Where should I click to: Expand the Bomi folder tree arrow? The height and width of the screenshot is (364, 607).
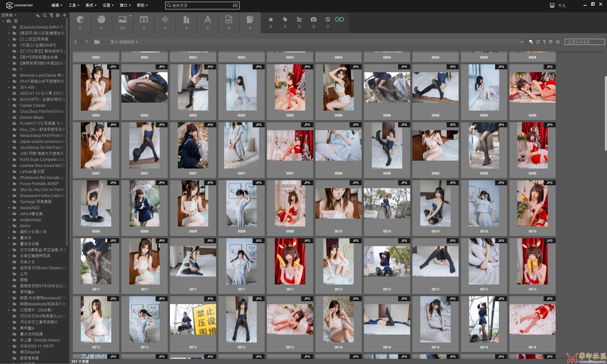(x=9, y=99)
